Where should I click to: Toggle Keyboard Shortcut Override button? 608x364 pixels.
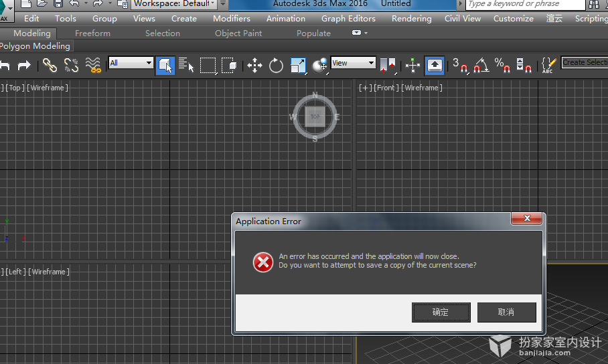435,65
